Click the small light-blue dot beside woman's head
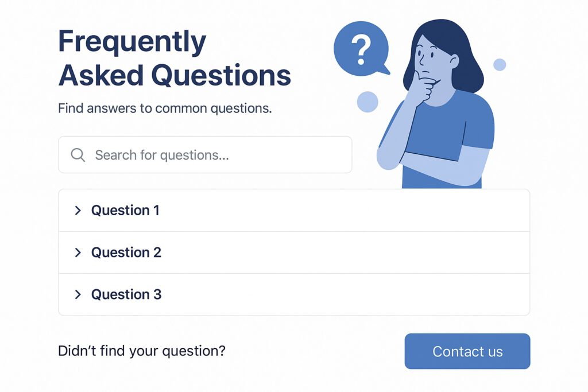Screen dimensions: 588x392 pos(500,64)
